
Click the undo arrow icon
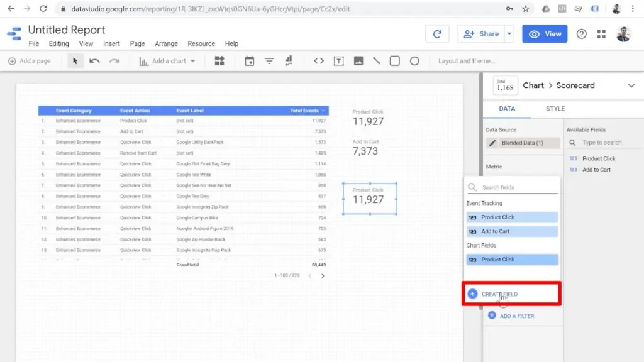[93, 61]
